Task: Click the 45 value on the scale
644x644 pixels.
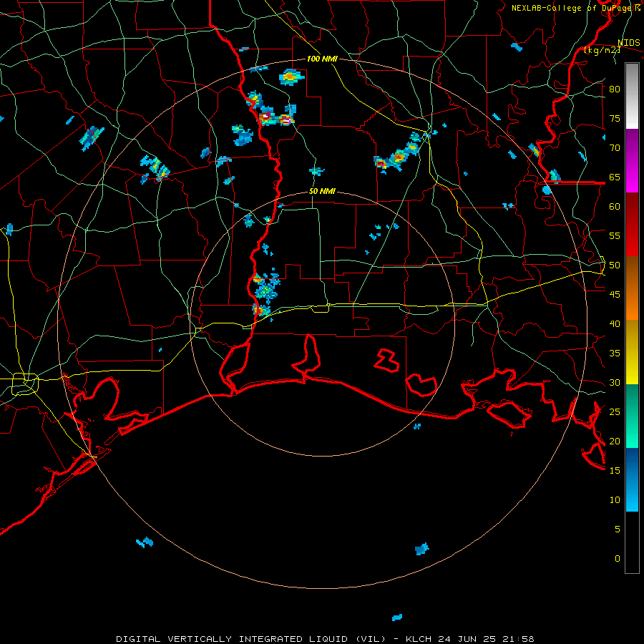Action: point(615,295)
